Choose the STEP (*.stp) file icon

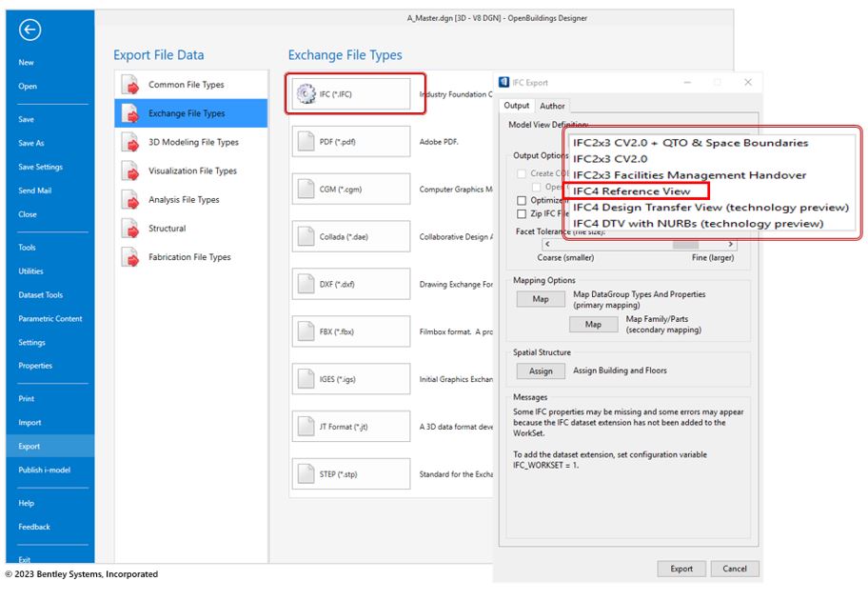pos(306,473)
